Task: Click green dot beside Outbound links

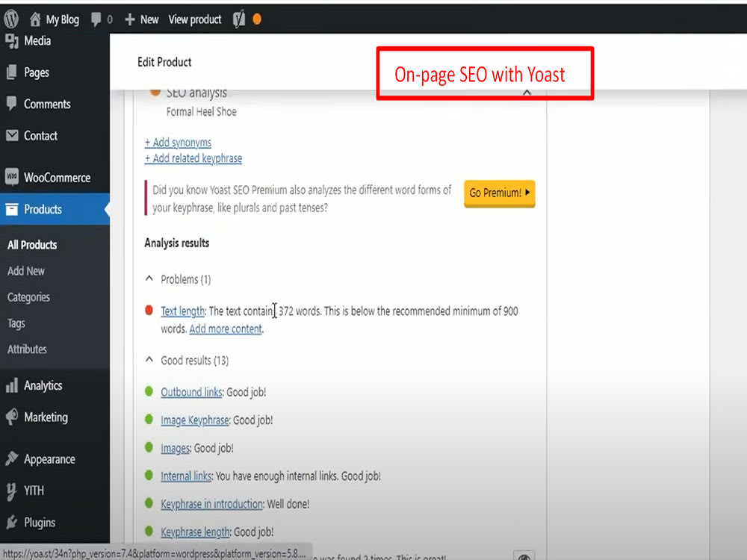Action: coord(149,391)
